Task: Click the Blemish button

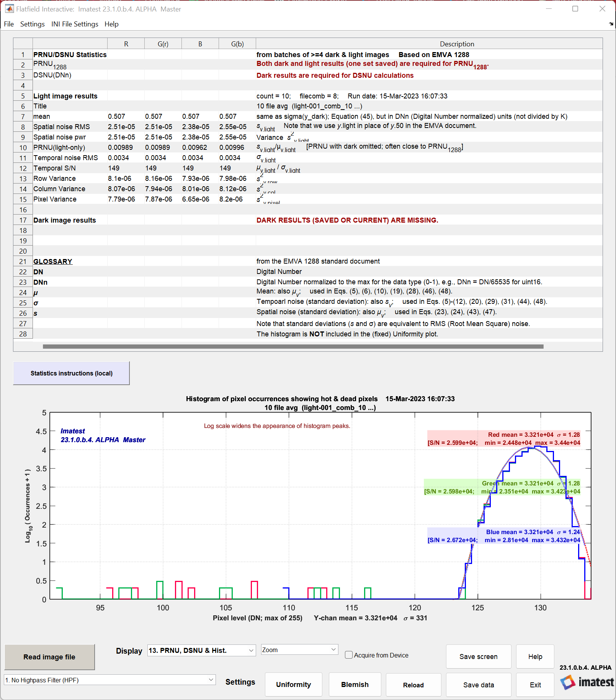Action: 355,685
